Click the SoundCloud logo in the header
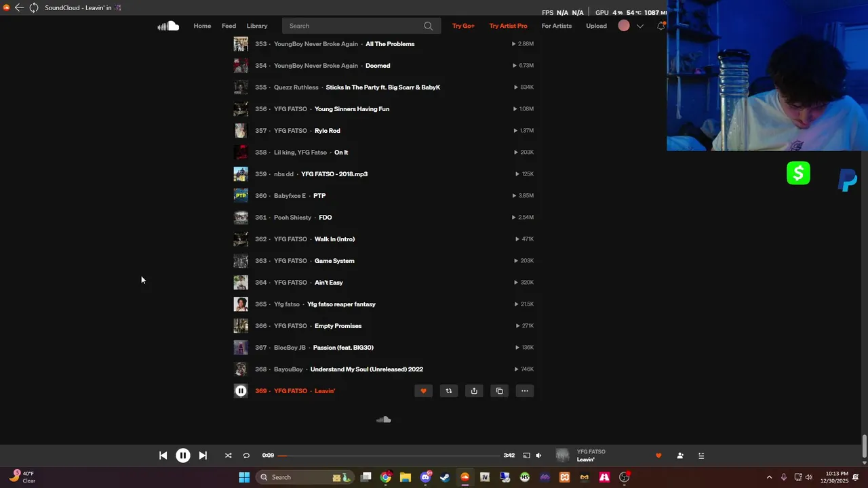Viewport: 868px width, 488px height. 168,26
